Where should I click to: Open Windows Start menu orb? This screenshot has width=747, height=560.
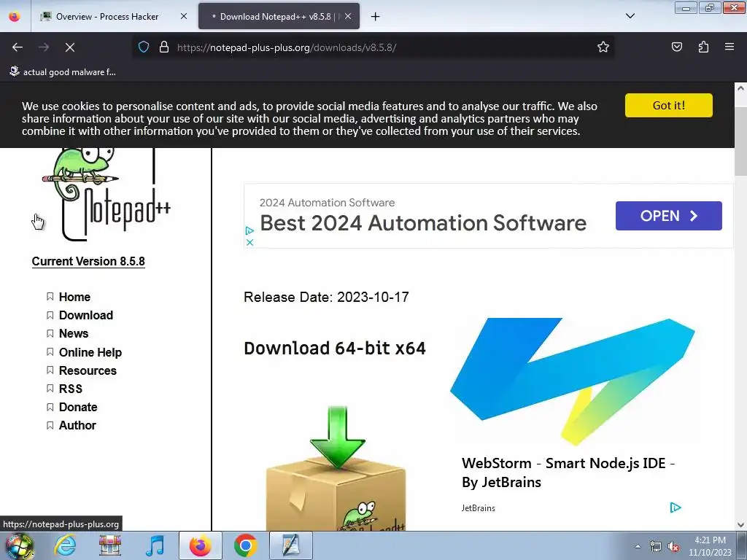20,546
